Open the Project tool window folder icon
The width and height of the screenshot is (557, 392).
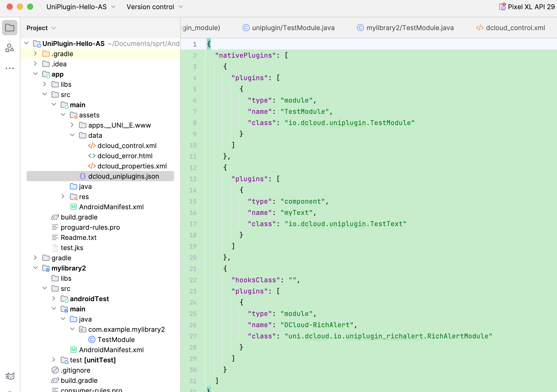point(10,28)
